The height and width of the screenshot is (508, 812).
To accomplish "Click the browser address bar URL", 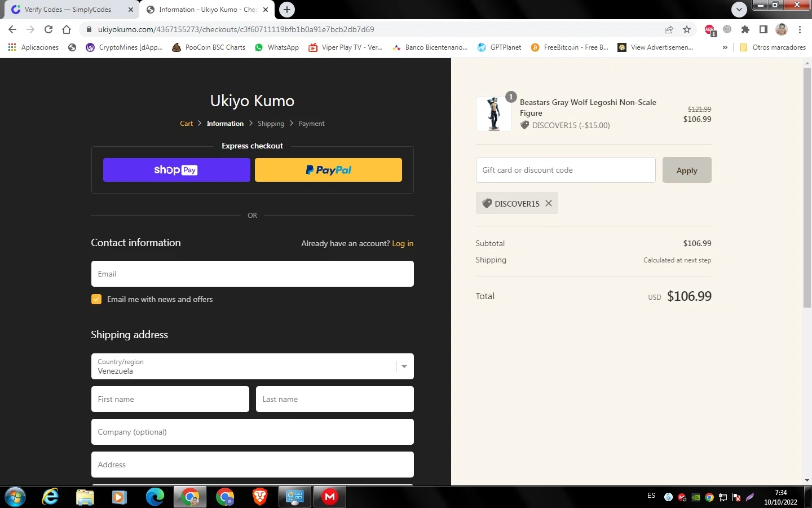I will [236, 29].
